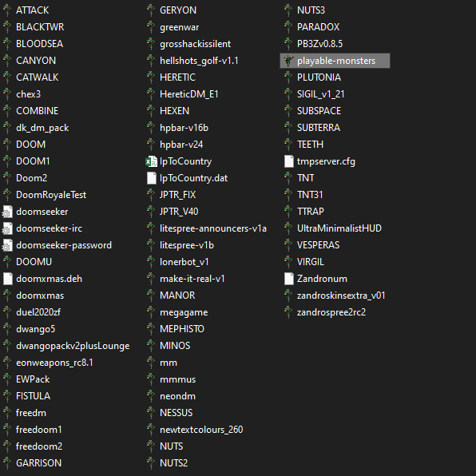Screen dimensions: 476x476
Task: Click the doomseeker-password settings file icon
Action: (x=8, y=245)
